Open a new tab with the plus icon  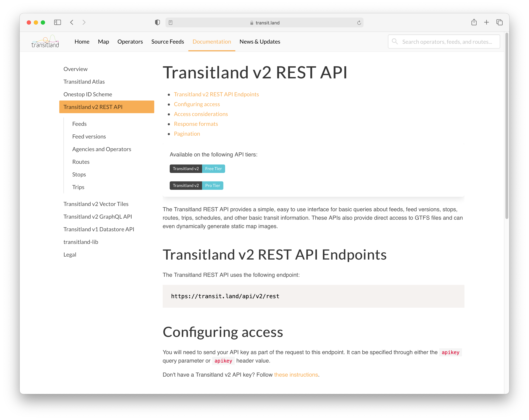486,22
